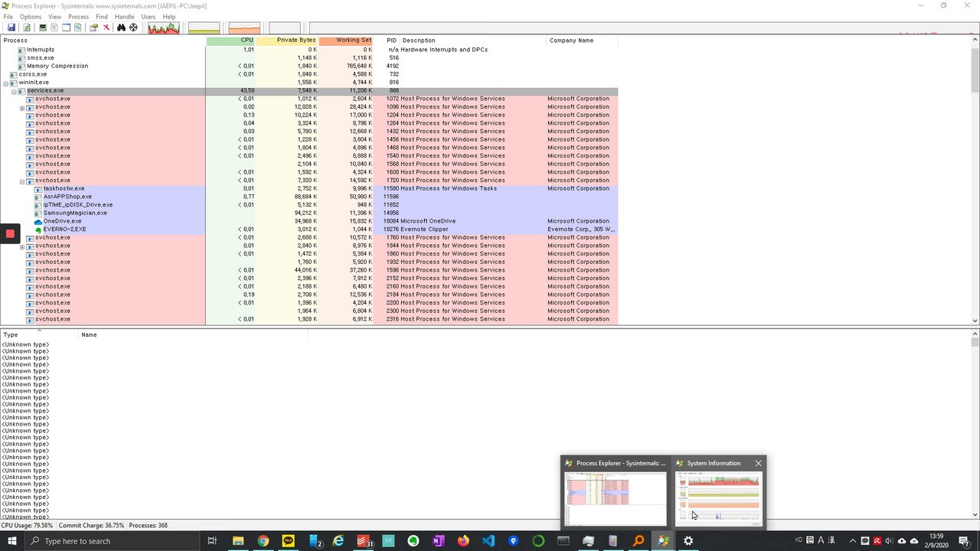The image size is (980, 551).
Task: Open OneNote from the taskbar
Action: pos(438,541)
